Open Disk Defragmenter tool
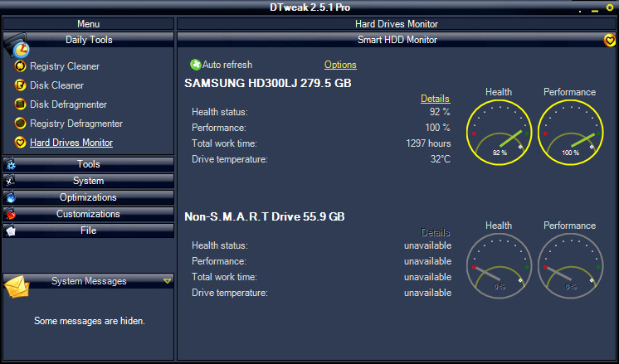This screenshot has width=619, height=364. click(x=68, y=104)
